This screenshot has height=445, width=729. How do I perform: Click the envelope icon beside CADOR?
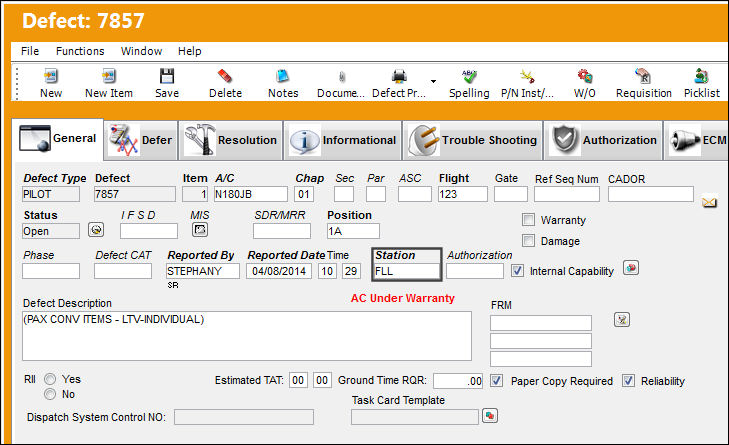click(x=709, y=202)
